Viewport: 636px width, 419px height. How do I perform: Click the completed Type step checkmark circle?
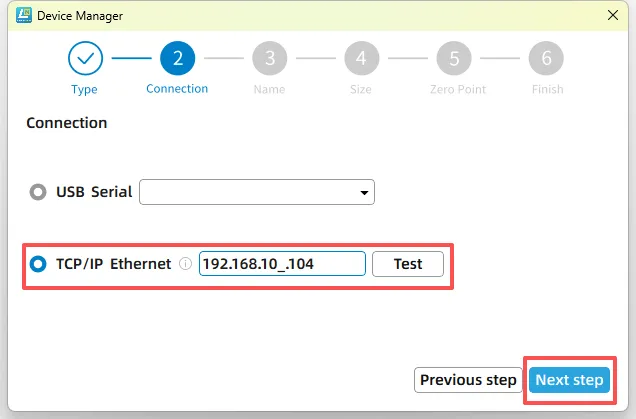(x=85, y=58)
